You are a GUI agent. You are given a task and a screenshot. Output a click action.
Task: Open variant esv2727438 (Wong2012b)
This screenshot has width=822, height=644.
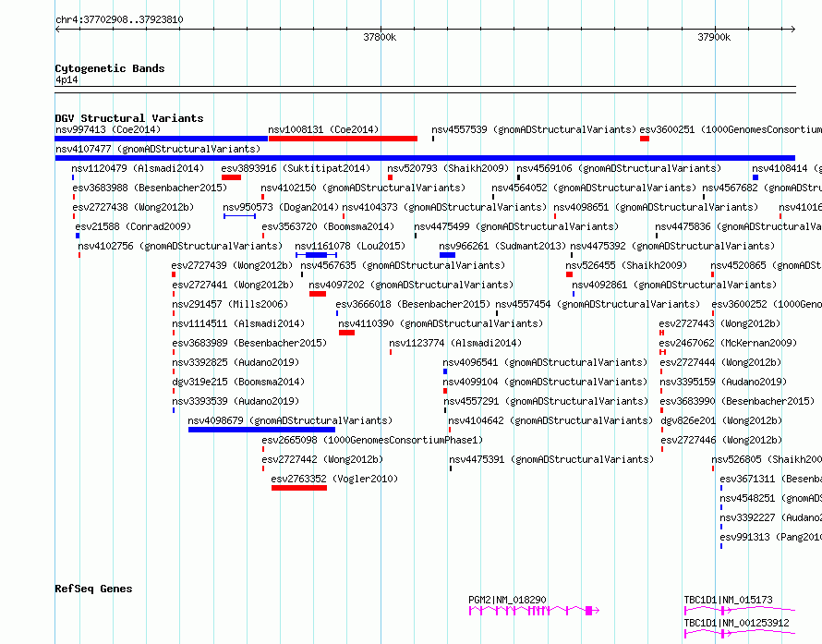click(x=133, y=207)
